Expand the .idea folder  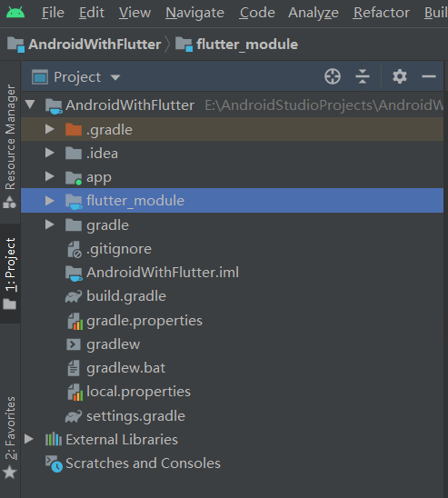[50, 153]
